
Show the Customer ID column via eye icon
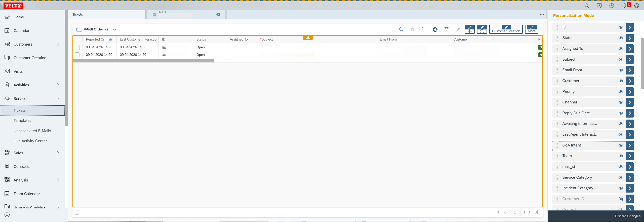point(621,199)
